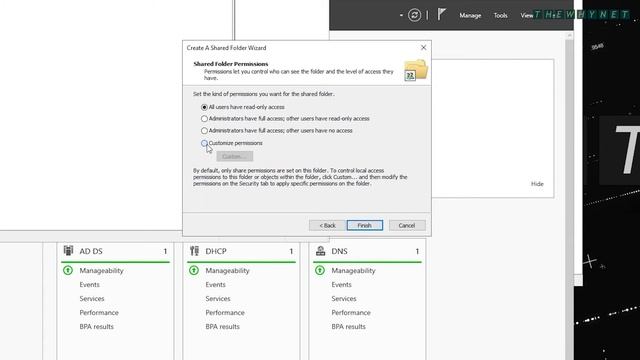Click the DNS tile title

(x=340, y=251)
